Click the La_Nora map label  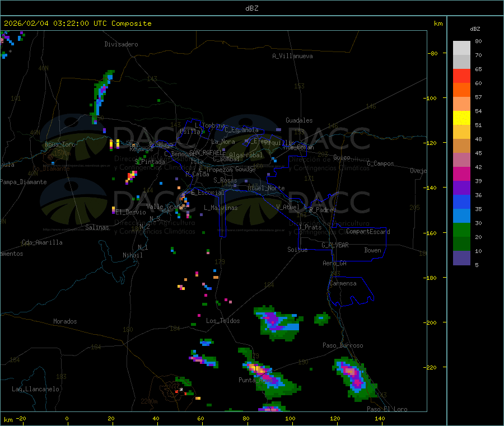(223, 142)
